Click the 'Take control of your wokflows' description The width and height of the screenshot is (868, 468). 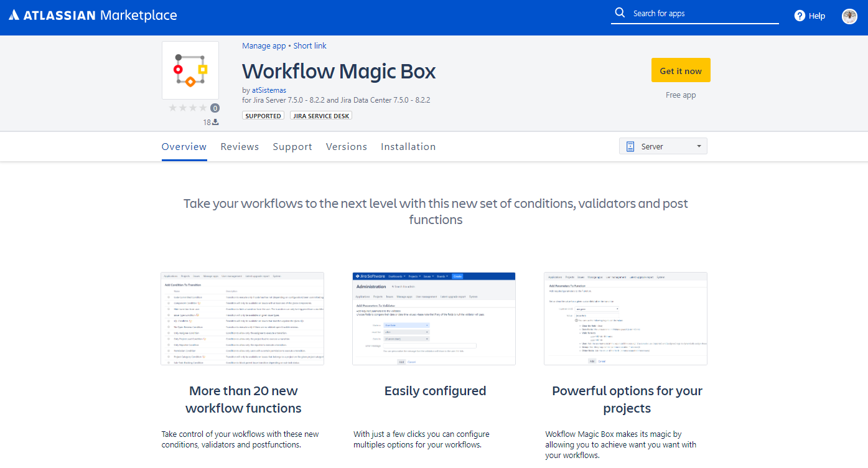240,439
